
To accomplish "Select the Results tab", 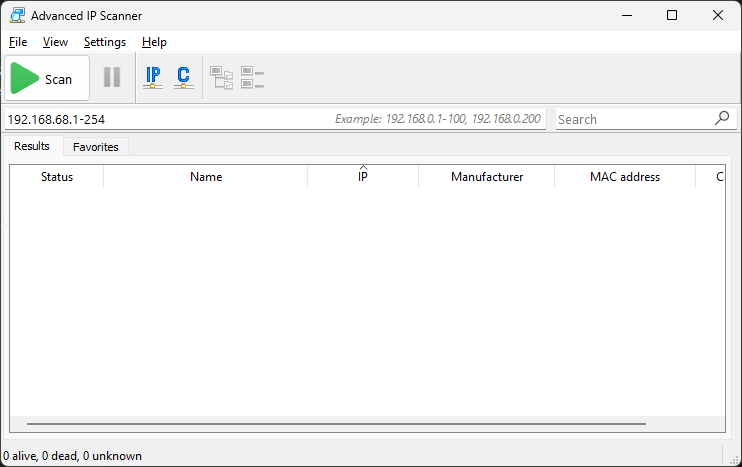I will pos(32,146).
